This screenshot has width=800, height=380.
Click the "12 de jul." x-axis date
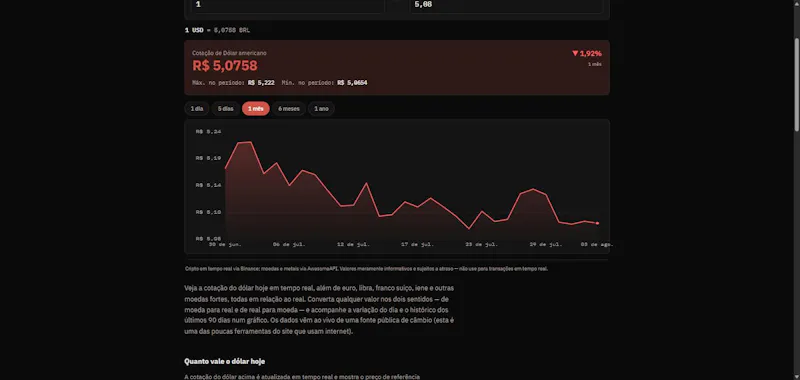tap(353, 245)
